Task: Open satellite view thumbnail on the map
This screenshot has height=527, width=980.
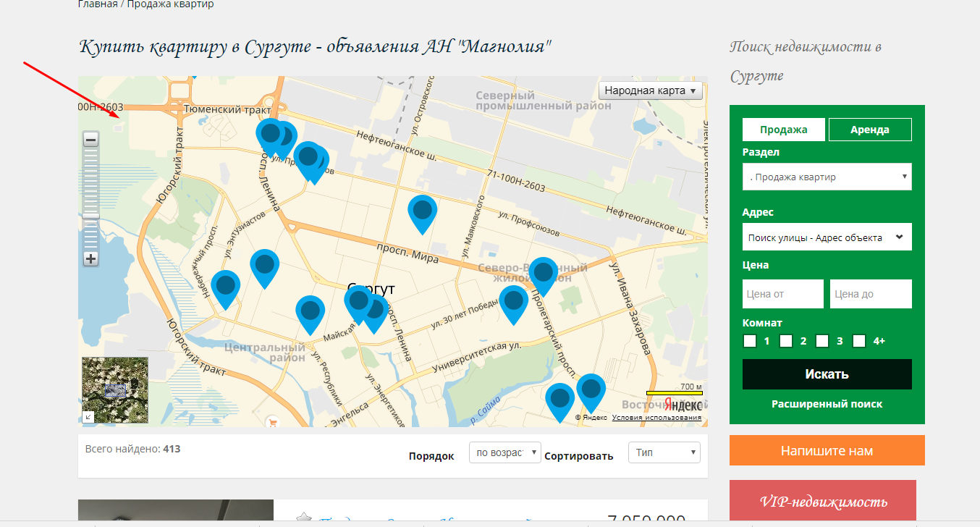Action: pos(115,389)
